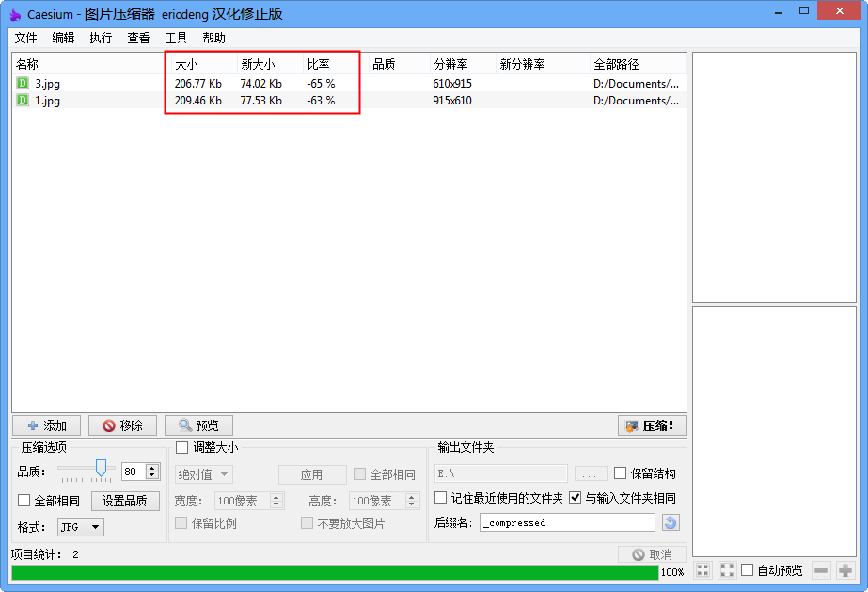
Task: Enable the 自动预览 checkbox
Action: tap(748, 569)
